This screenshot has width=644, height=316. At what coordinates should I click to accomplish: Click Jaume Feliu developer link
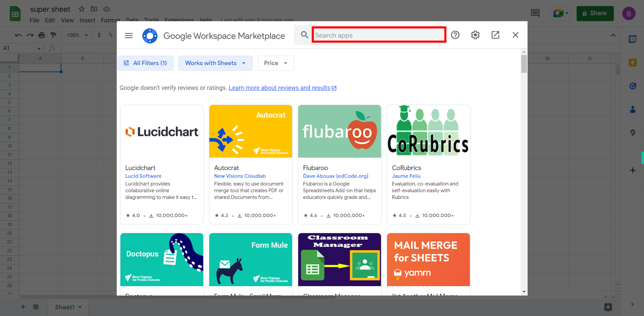click(x=406, y=176)
